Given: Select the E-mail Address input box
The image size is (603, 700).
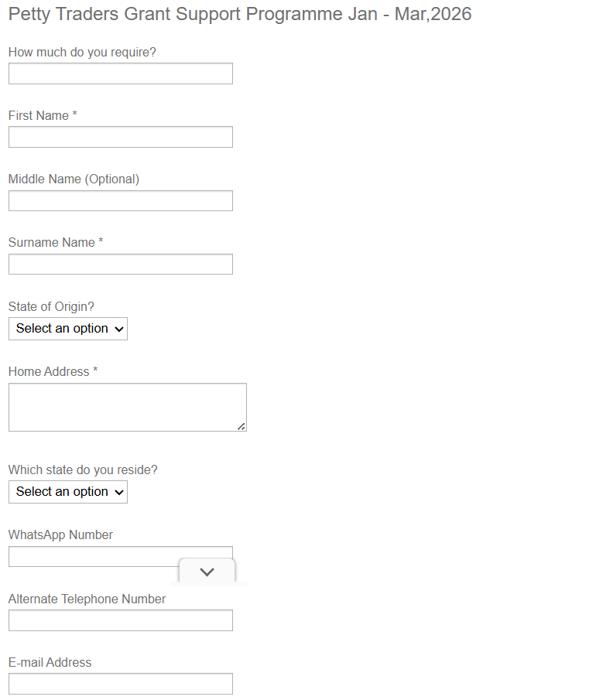Looking at the screenshot, I should coord(120,684).
